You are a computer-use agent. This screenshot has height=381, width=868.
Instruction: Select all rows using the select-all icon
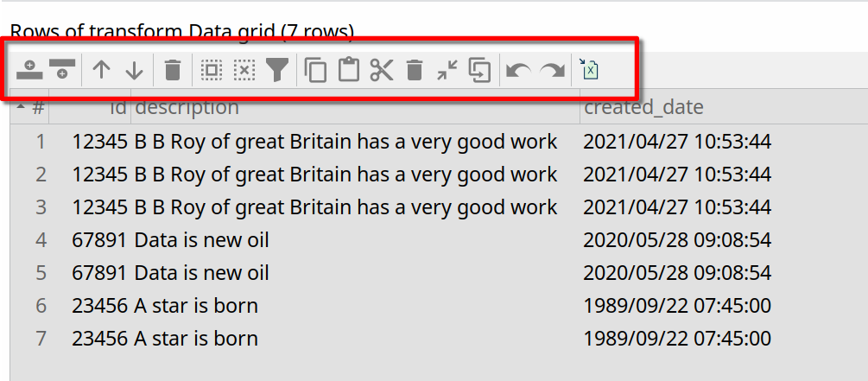(211, 70)
